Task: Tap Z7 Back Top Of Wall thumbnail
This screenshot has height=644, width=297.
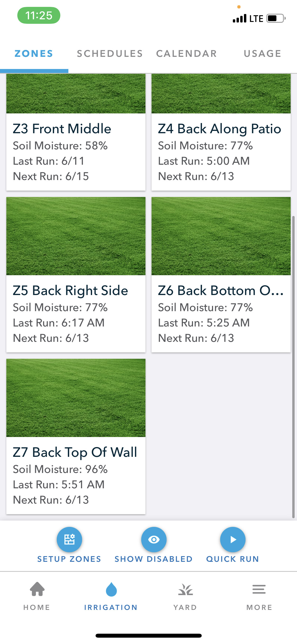Action: (x=76, y=398)
